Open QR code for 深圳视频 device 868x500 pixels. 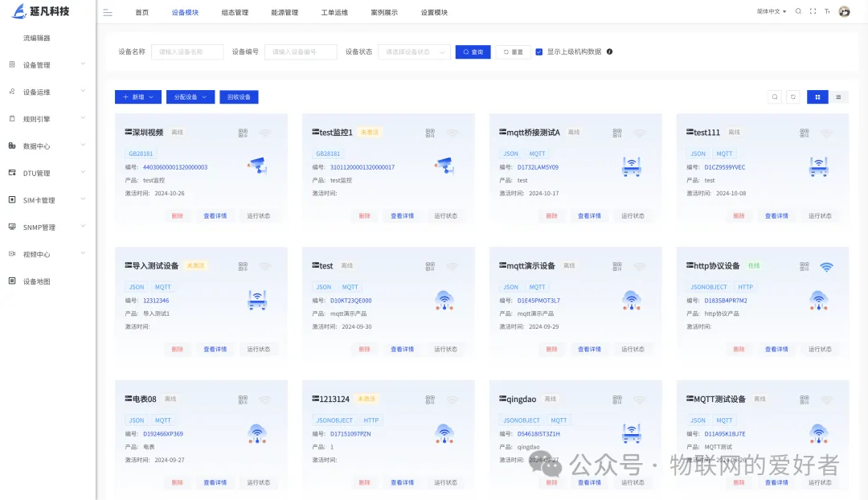(x=243, y=133)
